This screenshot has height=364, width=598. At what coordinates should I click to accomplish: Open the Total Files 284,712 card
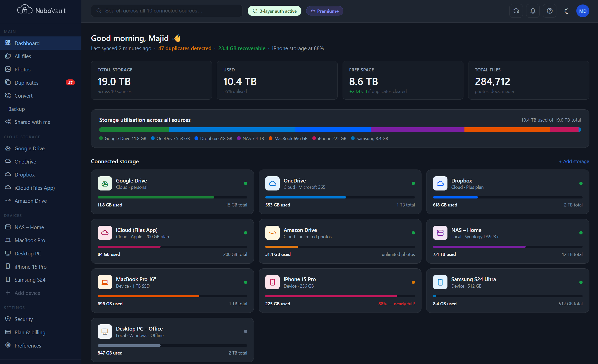pos(529,80)
